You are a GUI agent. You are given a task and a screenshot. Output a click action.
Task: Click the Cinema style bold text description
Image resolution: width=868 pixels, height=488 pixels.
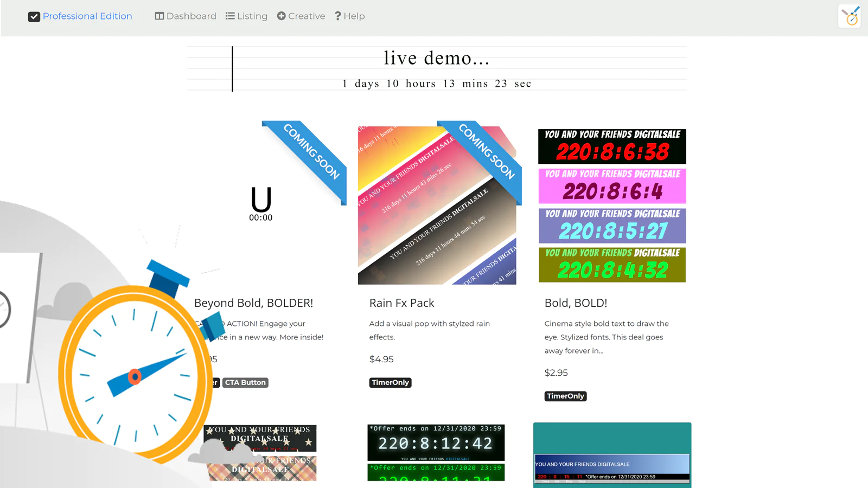click(x=607, y=337)
